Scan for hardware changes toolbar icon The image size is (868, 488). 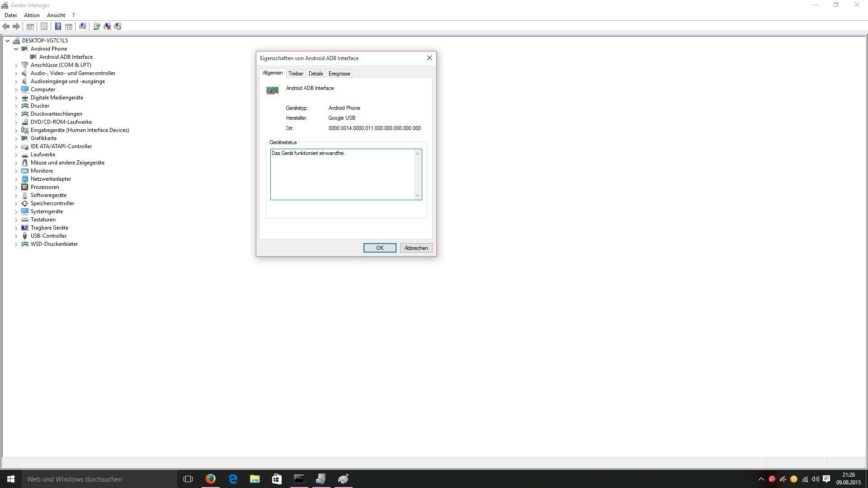[x=83, y=27]
